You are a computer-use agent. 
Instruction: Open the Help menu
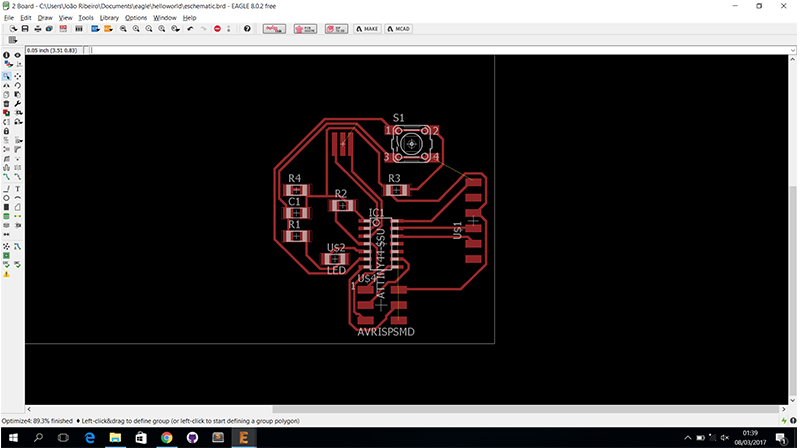coord(189,17)
